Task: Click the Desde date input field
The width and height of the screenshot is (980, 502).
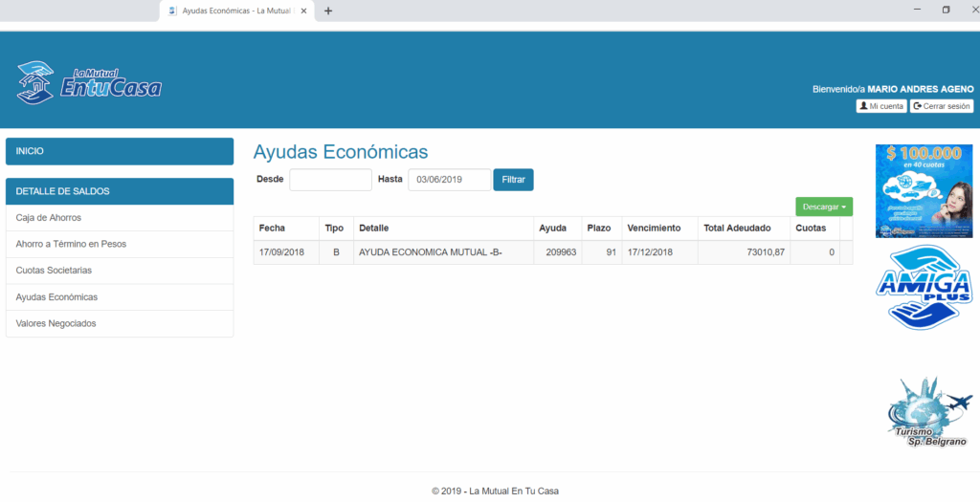Action: coord(330,180)
